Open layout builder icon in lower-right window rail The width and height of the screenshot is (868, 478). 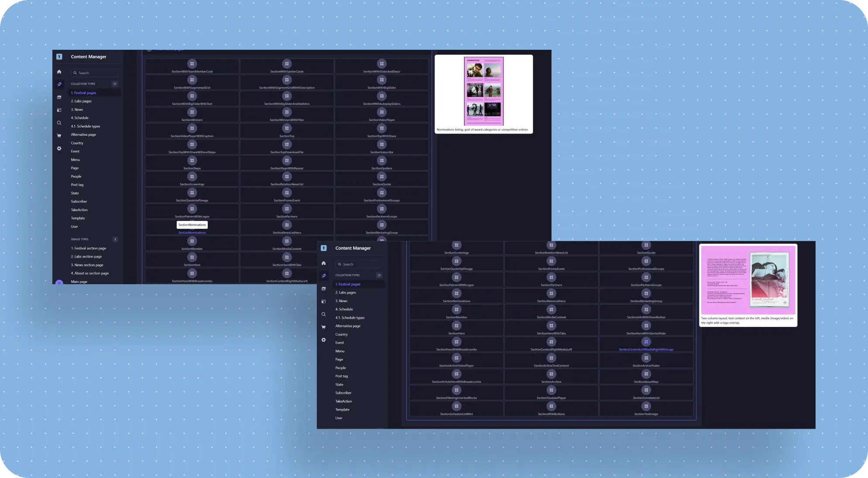point(323,301)
